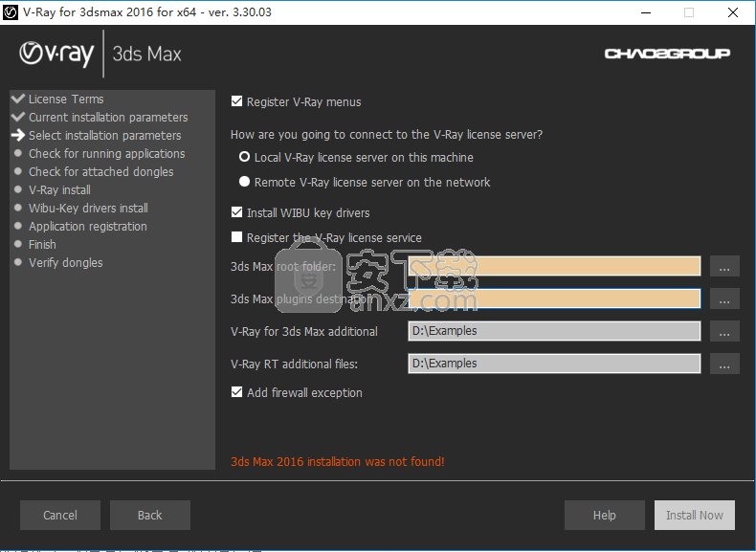Click Finish step in sidebar

pyautogui.click(x=42, y=244)
